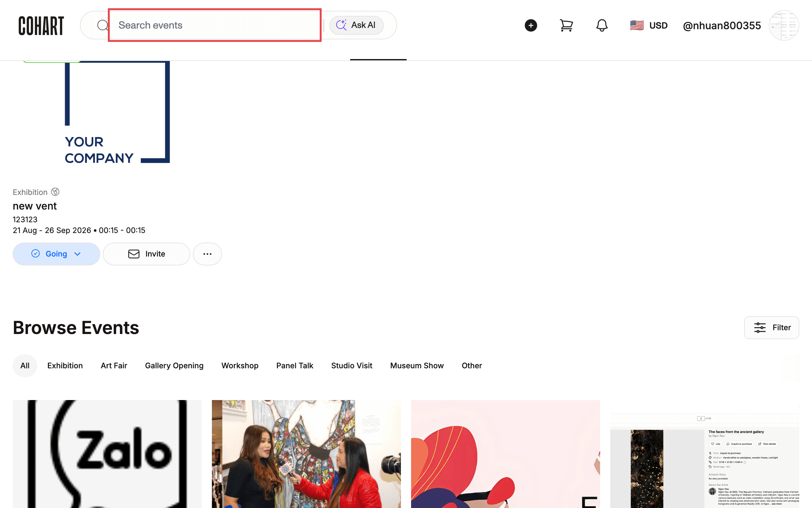Open the Ask AI assistant

(x=356, y=25)
